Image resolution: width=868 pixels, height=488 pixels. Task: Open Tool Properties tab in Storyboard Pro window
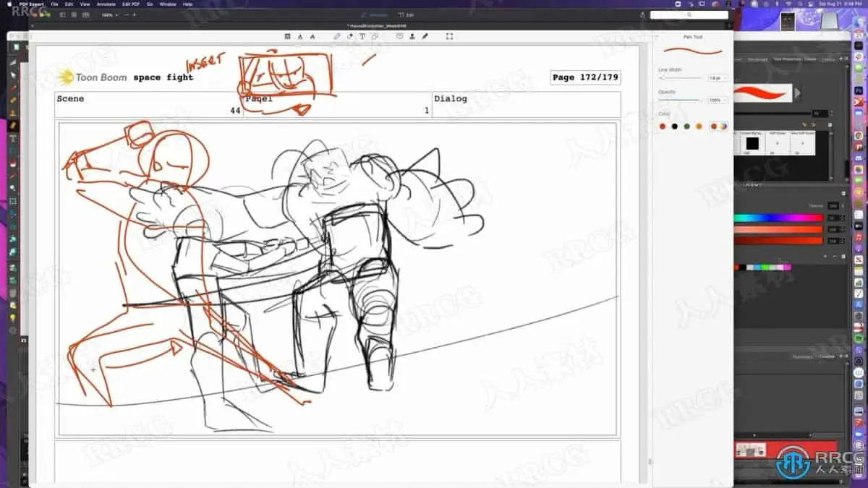click(x=786, y=59)
